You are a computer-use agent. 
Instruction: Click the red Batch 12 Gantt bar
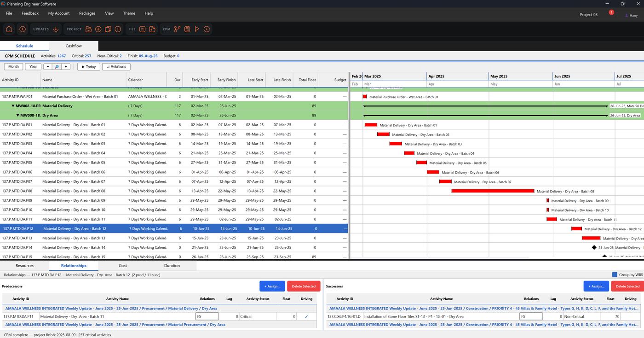pos(576,228)
